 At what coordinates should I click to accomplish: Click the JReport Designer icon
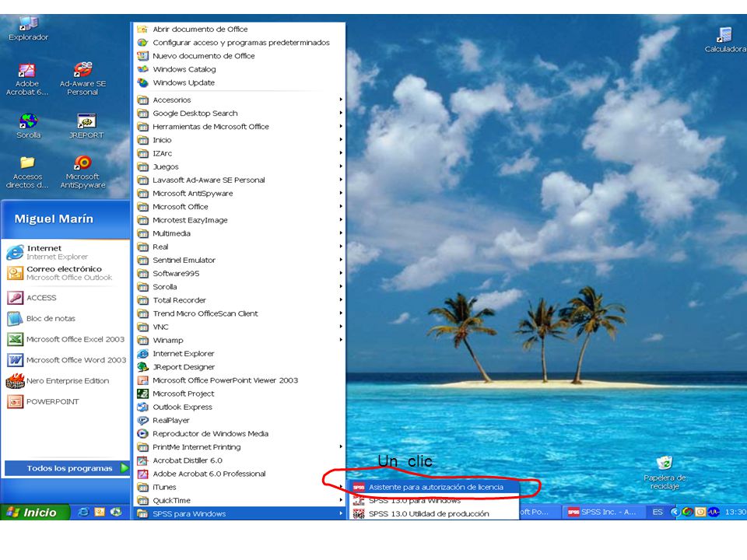142,367
